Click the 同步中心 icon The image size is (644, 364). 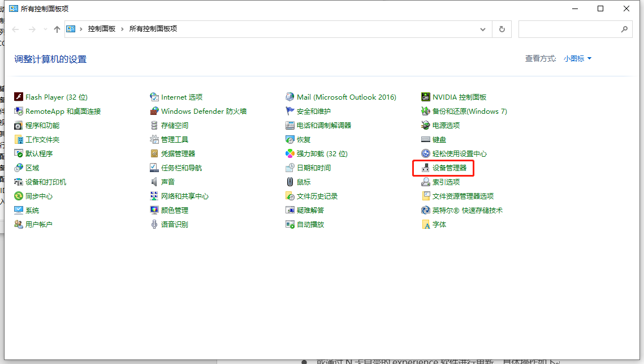coord(19,196)
